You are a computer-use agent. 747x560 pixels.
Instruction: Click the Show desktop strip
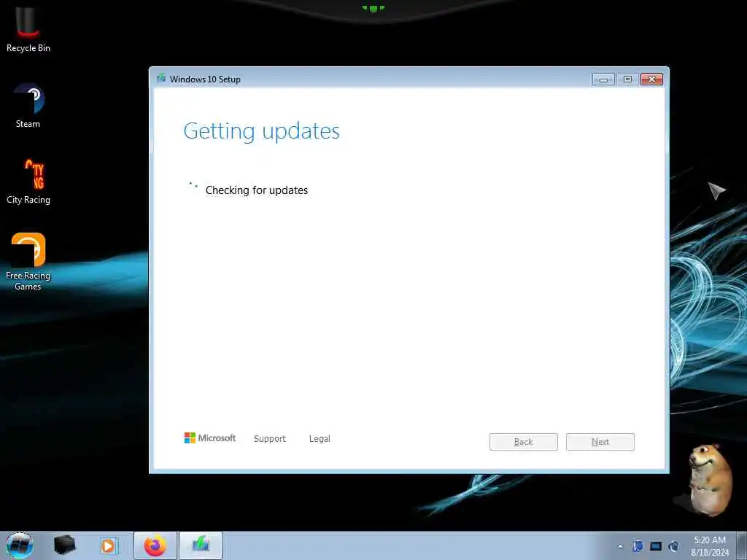741,545
